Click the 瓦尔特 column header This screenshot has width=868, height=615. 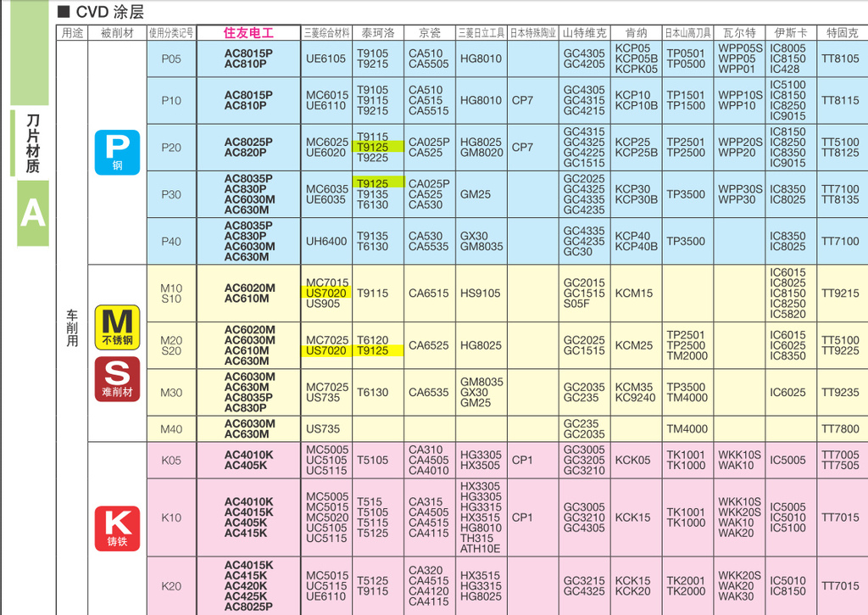(739, 33)
